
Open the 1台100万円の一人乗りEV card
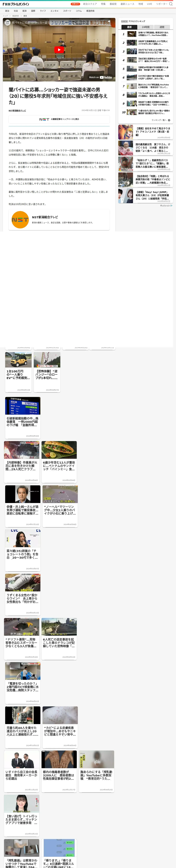coord(18,372)
